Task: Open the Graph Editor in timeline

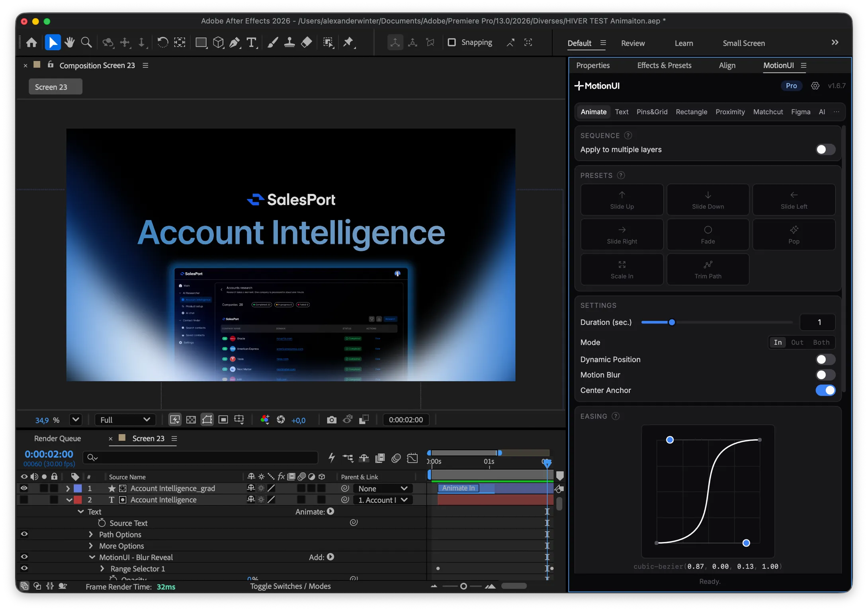Action: (x=412, y=458)
